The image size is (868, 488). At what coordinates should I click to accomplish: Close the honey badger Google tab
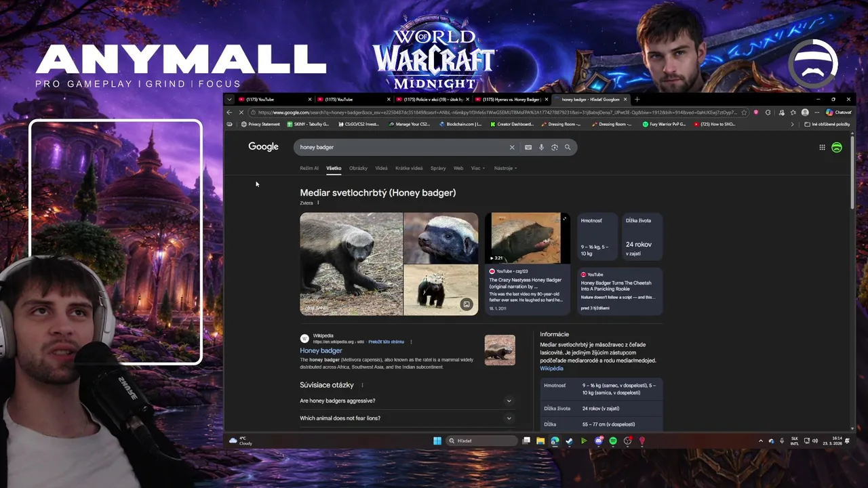[625, 100]
